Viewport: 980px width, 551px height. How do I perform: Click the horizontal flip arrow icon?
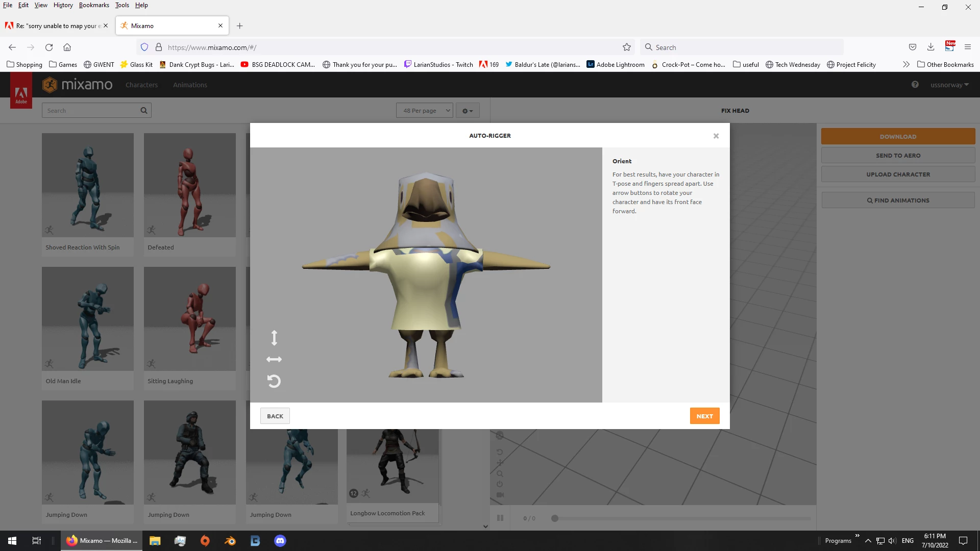274,360
